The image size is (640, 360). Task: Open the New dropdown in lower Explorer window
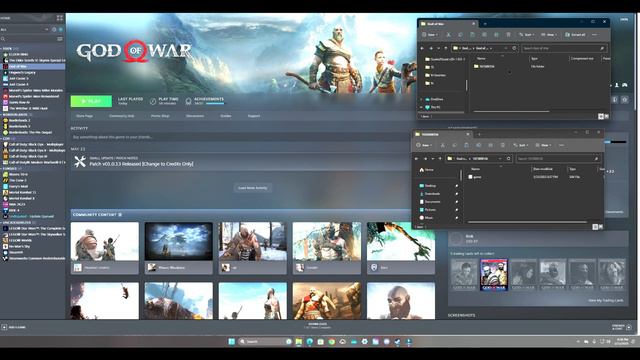pos(424,145)
